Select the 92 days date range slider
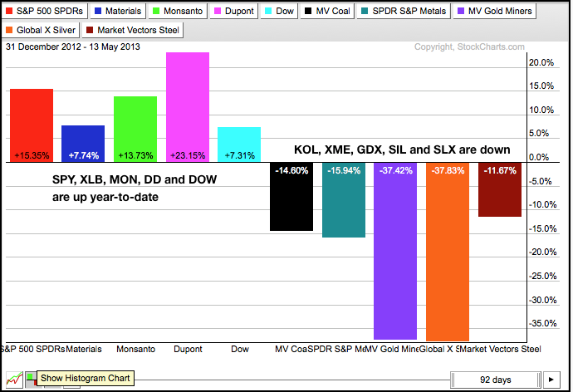This screenshot has width=573, height=392. coord(496,380)
